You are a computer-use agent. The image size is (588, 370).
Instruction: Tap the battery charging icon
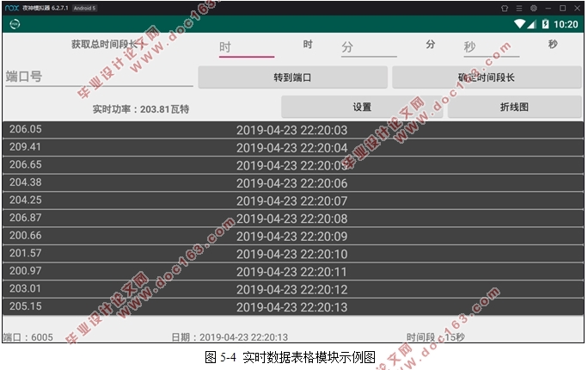[x=545, y=24]
